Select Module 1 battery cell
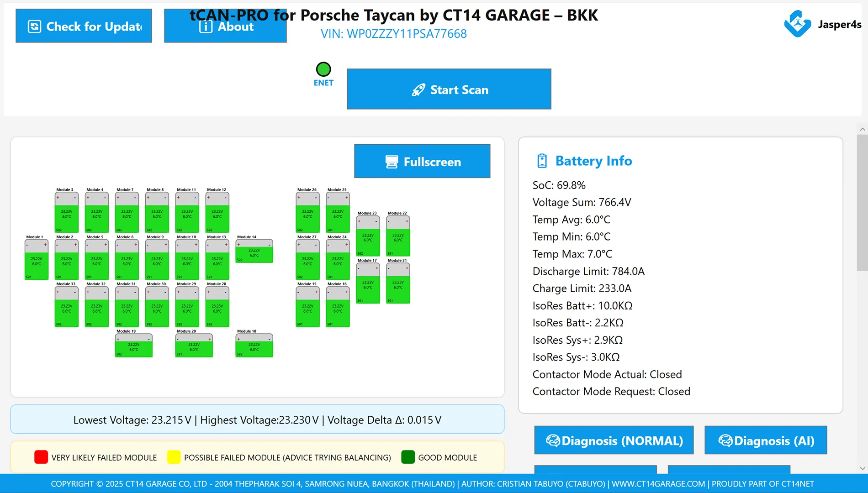Viewport: 868px width, 493px height. tap(37, 259)
